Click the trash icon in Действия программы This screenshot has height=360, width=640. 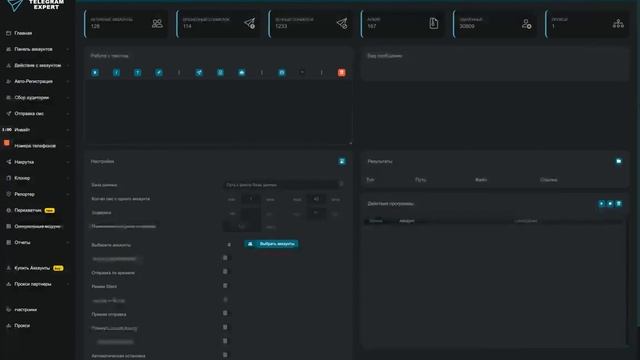(x=619, y=204)
